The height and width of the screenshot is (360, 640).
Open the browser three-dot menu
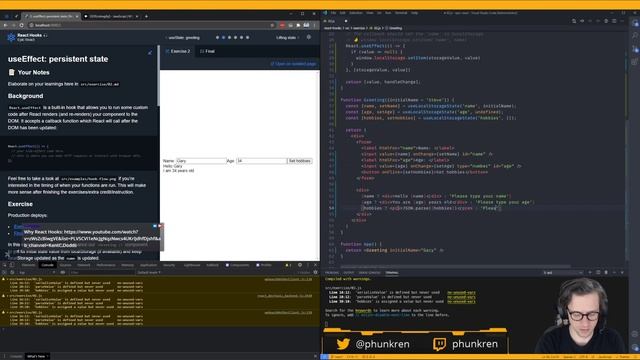click(314, 25)
